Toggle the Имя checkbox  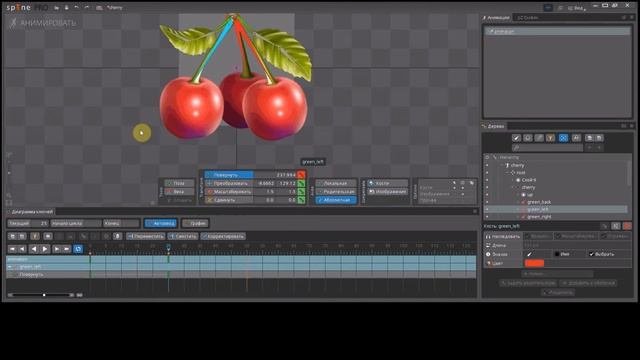pyautogui.click(x=557, y=254)
